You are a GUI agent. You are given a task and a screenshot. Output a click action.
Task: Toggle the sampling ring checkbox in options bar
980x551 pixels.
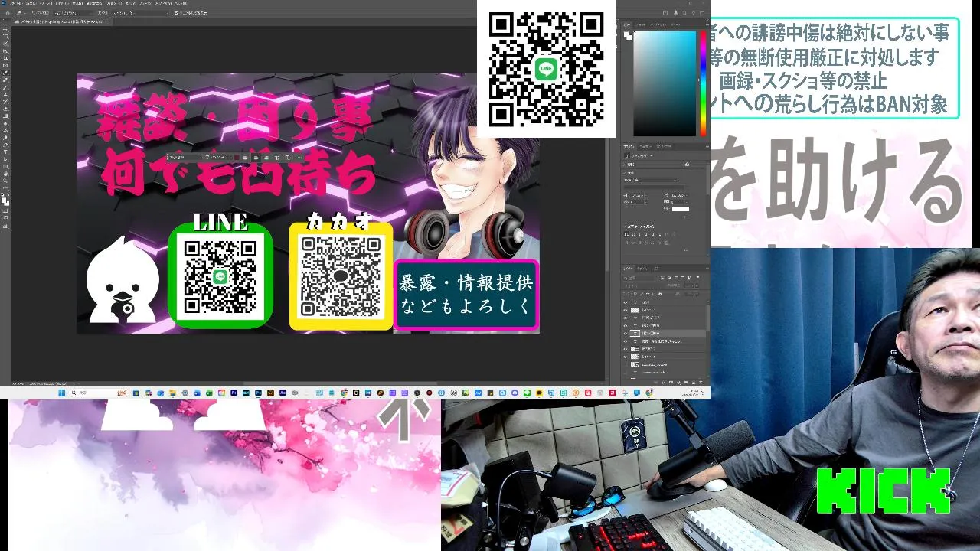pos(176,13)
